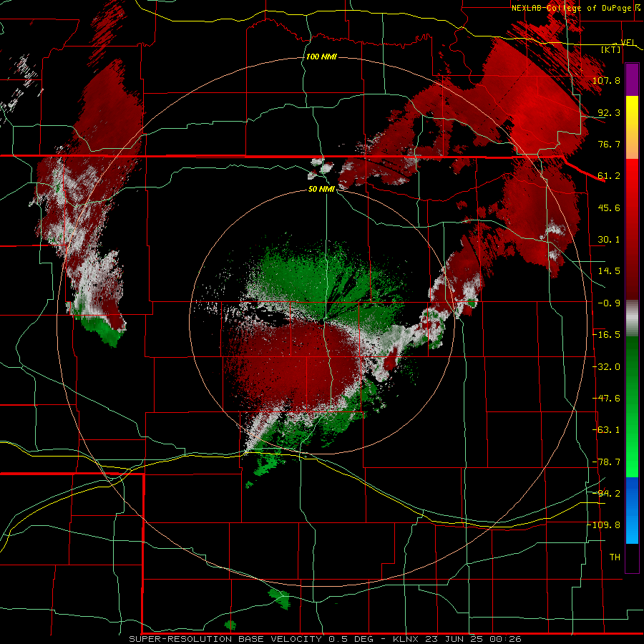The height and width of the screenshot is (644, 644).
Task: Click KLNX station ID in bottom caption
Action: click(x=406, y=639)
